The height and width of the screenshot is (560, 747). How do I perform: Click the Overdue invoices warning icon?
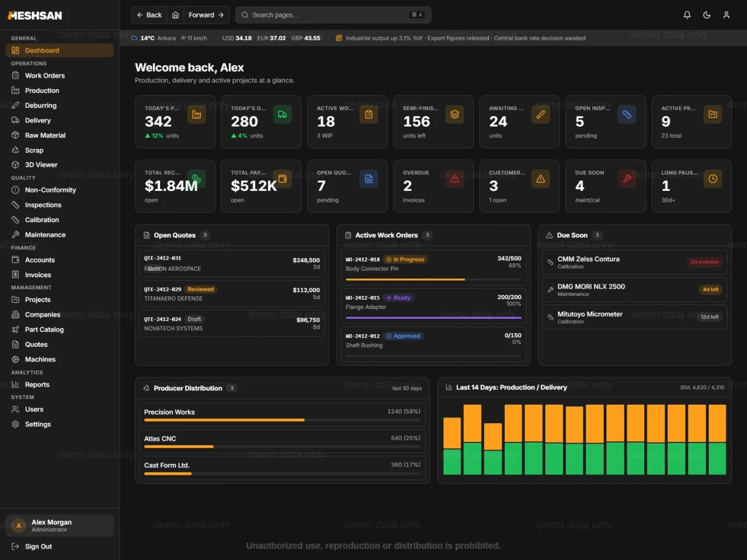(x=454, y=179)
